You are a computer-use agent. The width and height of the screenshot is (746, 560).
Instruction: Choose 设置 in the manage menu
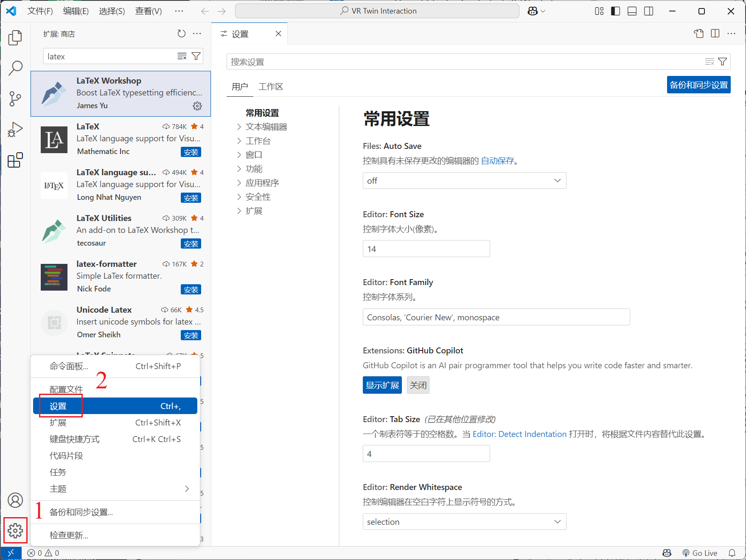(115, 406)
